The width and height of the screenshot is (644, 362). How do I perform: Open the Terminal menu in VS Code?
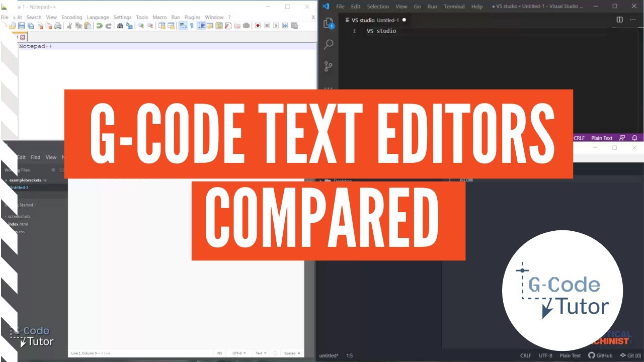(454, 7)
